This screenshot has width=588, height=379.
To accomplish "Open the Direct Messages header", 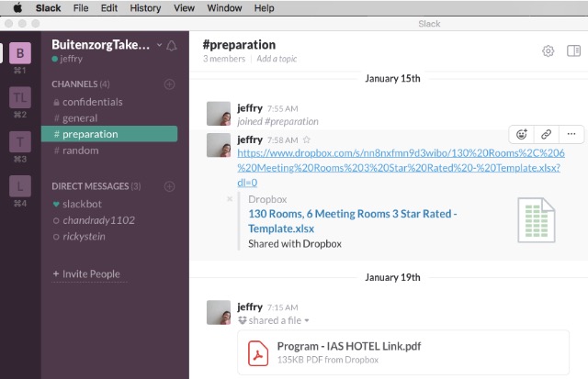I will (x=96, y=186).
